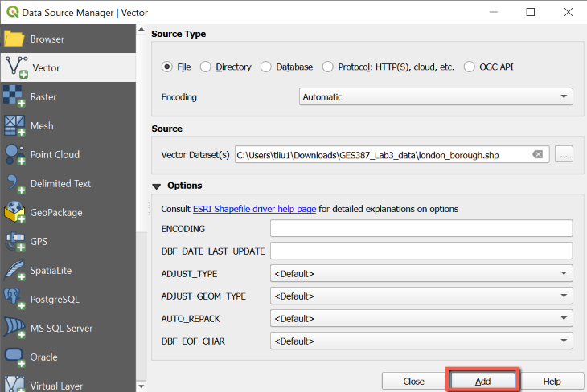The height and width of the screenshot is (392, 587).
Task: Select the GeoPackage icon
Action: (14, 212)
